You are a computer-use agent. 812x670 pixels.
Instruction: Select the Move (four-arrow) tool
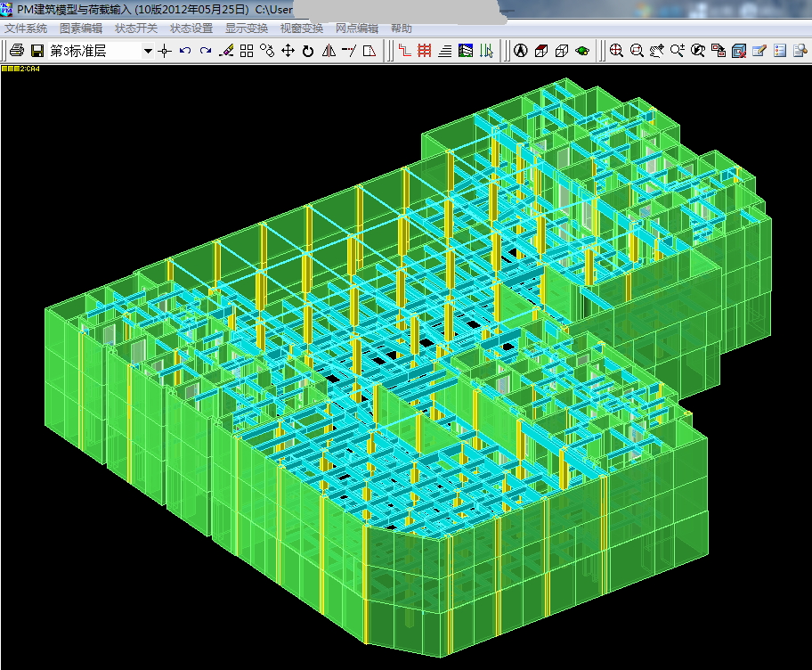288,51
